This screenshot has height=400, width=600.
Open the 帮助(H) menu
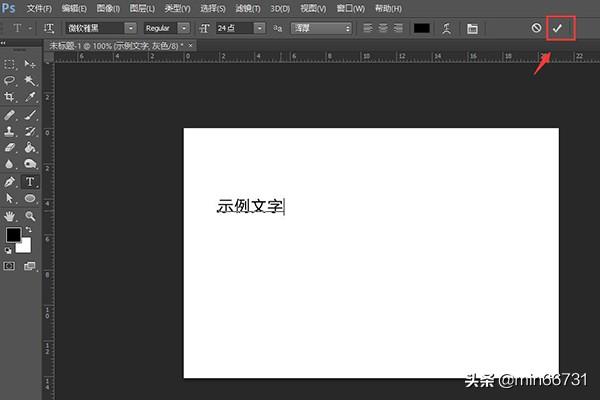[388, 8]
